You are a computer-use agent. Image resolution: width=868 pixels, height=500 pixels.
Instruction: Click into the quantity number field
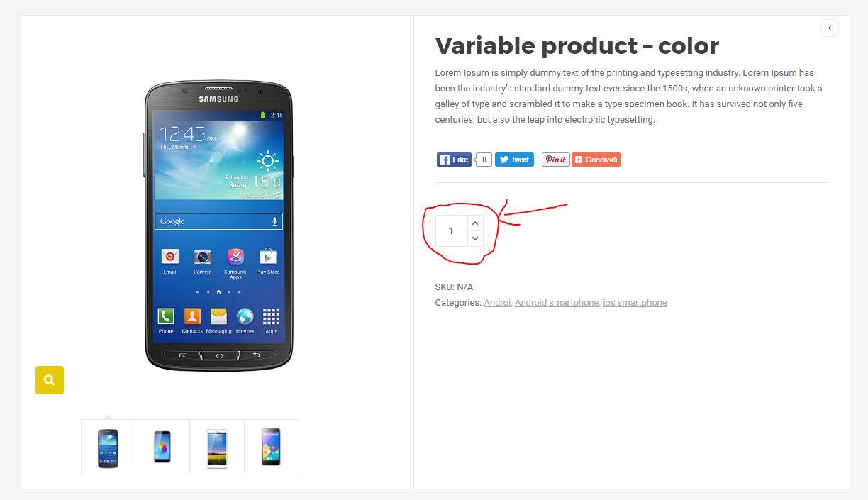tap(451, 231)
